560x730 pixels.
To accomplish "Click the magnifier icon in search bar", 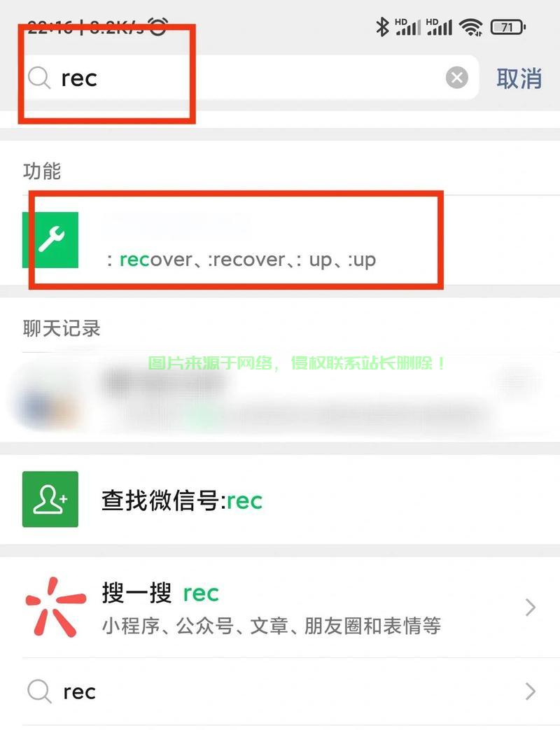I will point(39,77).
